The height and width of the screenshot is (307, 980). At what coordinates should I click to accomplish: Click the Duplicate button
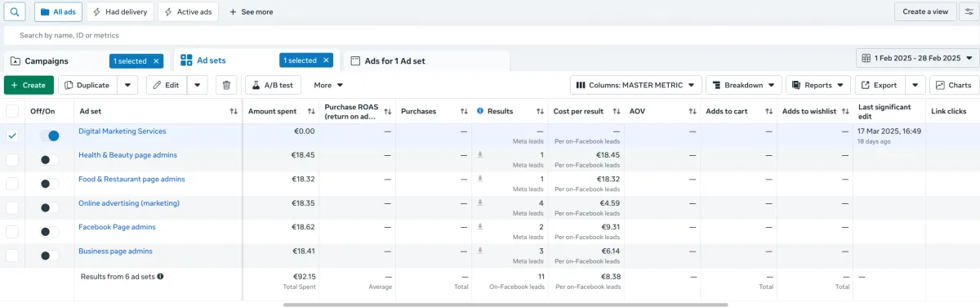click(x=88, y=85)
